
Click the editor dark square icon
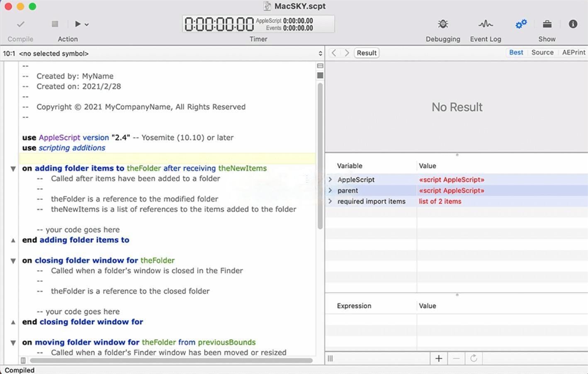click(320, 75)
